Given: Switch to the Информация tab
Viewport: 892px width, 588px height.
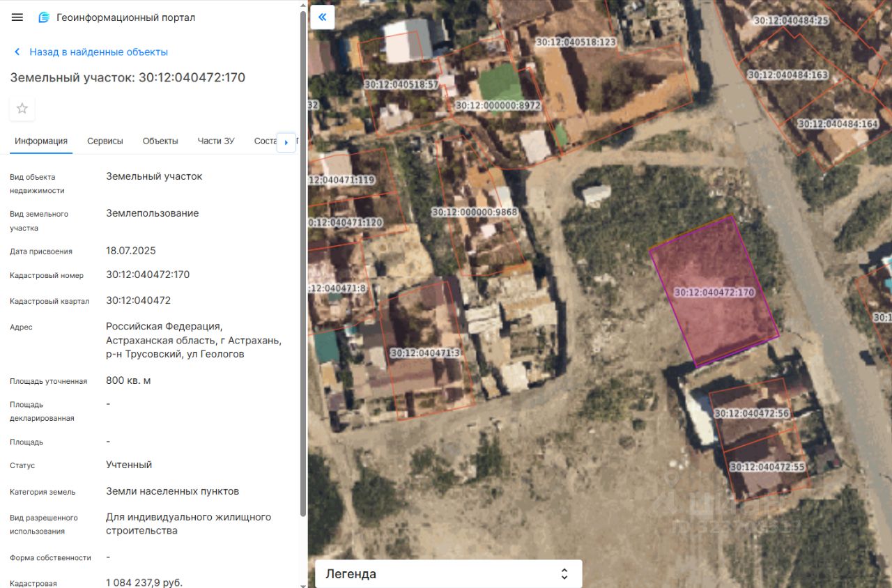Looking at the screenshot, I should [41, 141].
